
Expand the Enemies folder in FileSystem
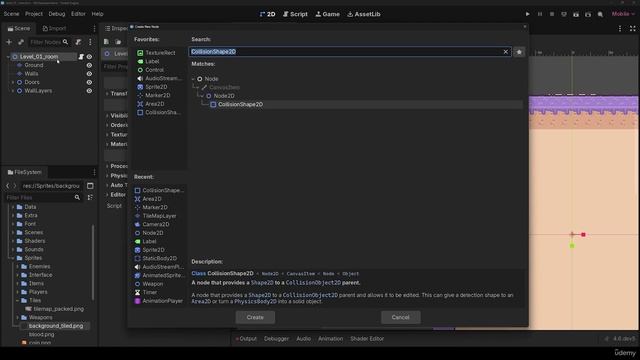coord(18,267)
